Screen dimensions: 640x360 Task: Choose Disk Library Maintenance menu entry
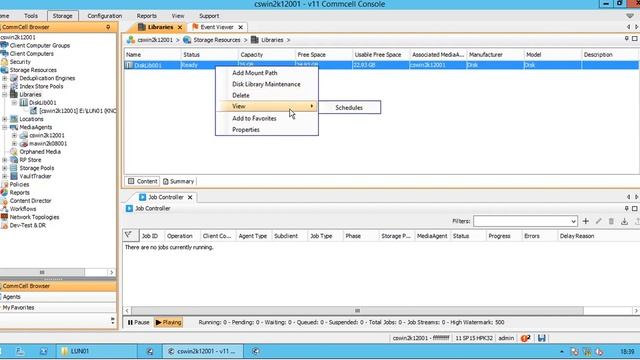click(x=267, y=84)
